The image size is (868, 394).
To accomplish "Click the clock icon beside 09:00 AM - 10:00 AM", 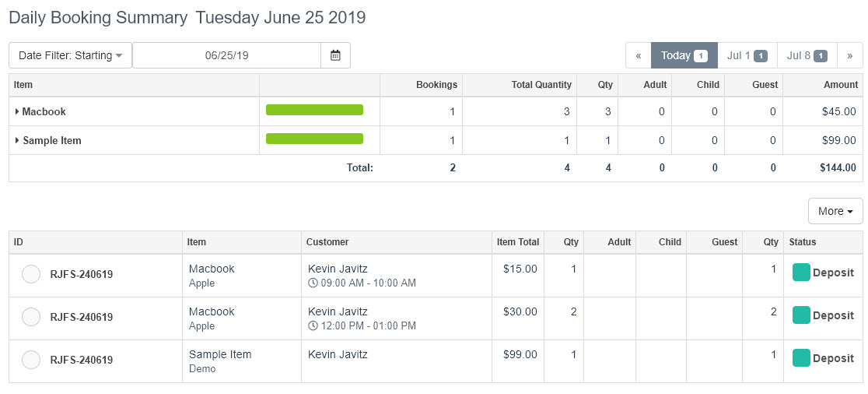I will coord(312,283).
